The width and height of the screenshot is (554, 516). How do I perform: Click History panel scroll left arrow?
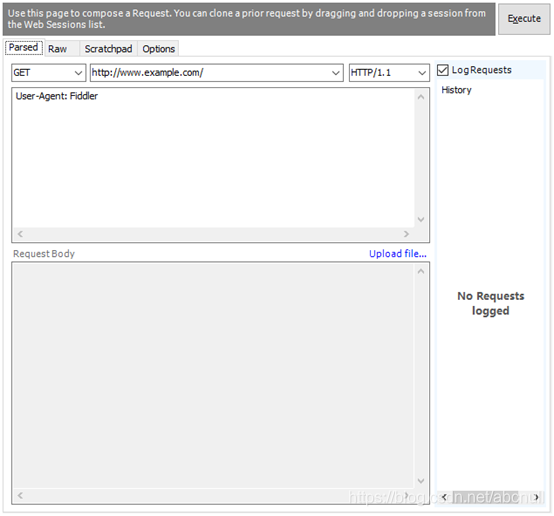click(x=444, y=497)
